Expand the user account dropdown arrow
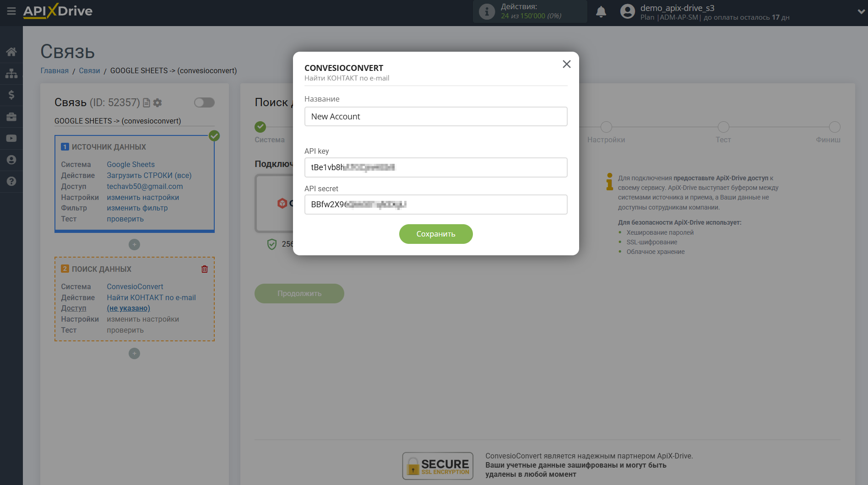The height and width of the screenshot is (485, 868). (861, 12)
